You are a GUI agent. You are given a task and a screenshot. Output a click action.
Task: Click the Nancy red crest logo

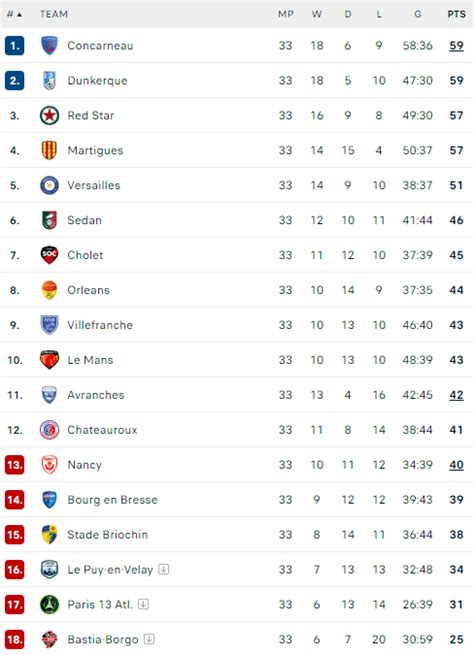point(49,465)
